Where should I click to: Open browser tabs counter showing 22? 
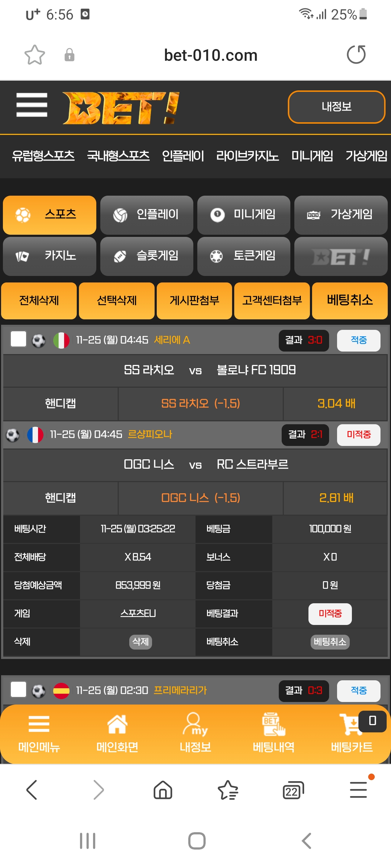click(293, 790)
